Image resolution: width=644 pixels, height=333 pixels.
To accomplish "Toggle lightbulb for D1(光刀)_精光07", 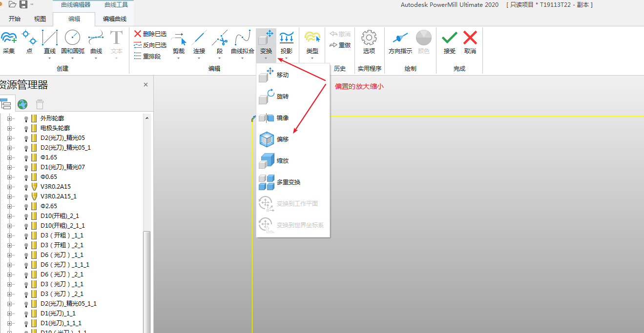I will (26, 167).
